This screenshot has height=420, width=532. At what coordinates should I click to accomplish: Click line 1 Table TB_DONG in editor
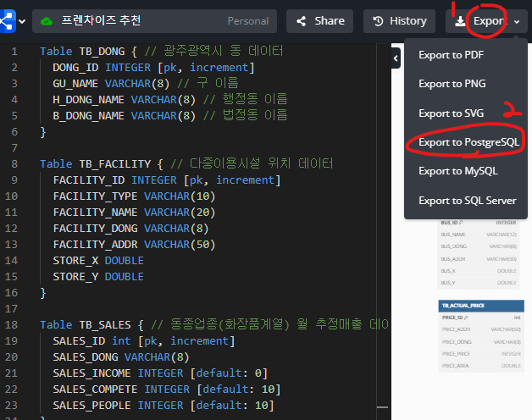[162, 51]
